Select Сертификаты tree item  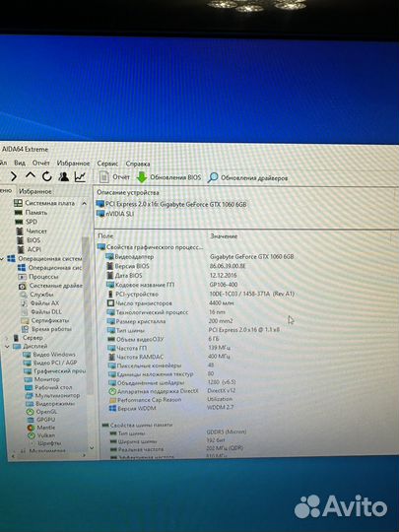coord(45,320)
